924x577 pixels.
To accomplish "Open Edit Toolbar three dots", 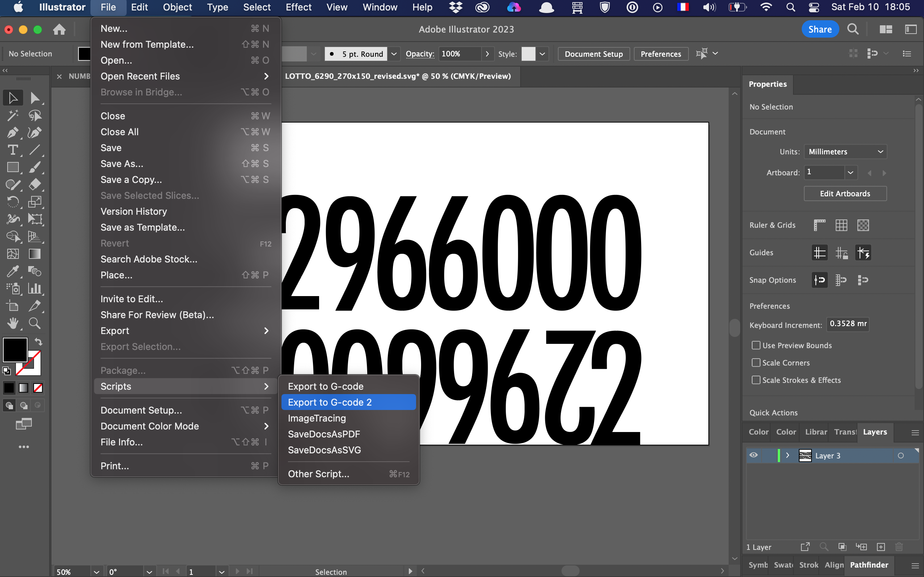I will tap(24, 446).
